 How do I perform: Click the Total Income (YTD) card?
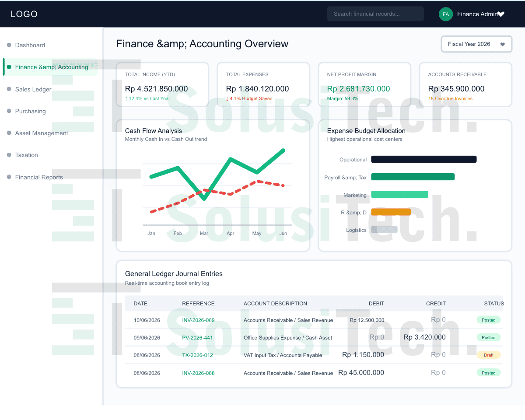tap(162, 84)
